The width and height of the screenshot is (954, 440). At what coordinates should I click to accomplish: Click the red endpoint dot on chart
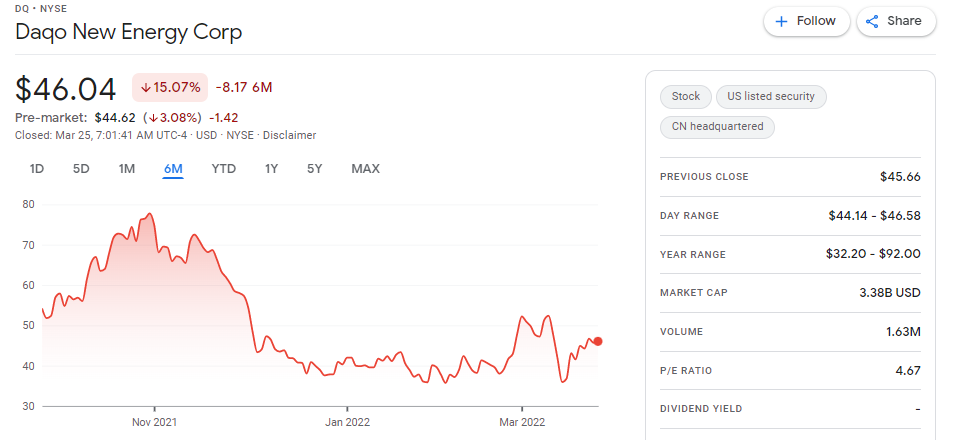598,341
